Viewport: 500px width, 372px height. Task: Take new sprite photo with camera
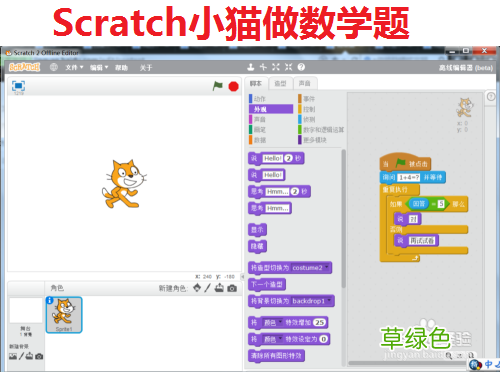[x=232, y=288]
